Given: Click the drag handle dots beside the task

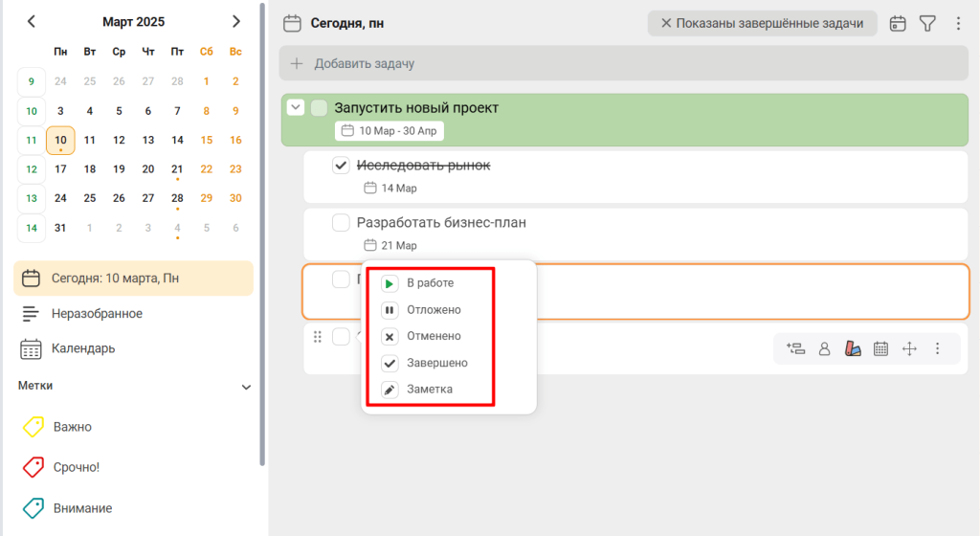Looking at the screenshot, I should 318,337.
